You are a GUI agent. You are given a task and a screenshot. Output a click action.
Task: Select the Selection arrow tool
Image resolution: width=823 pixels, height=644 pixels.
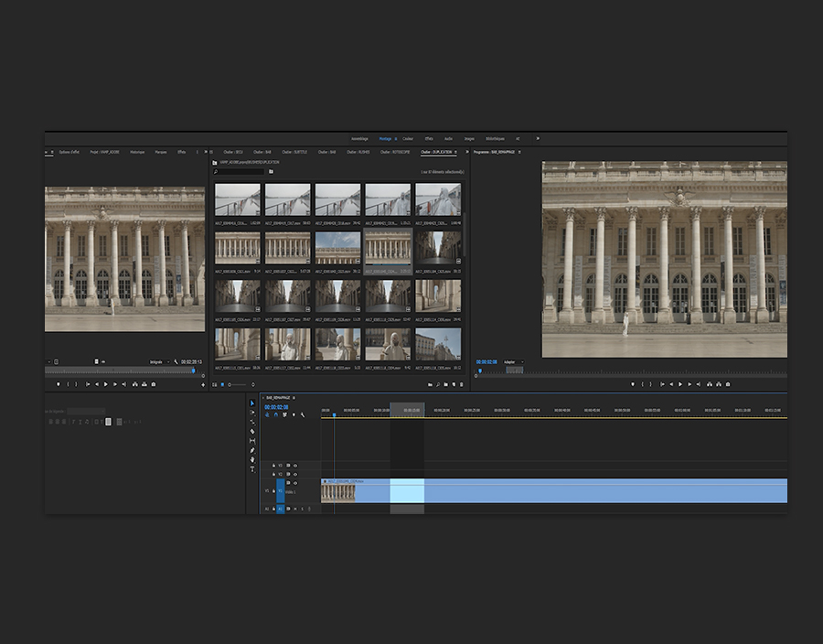252,403
